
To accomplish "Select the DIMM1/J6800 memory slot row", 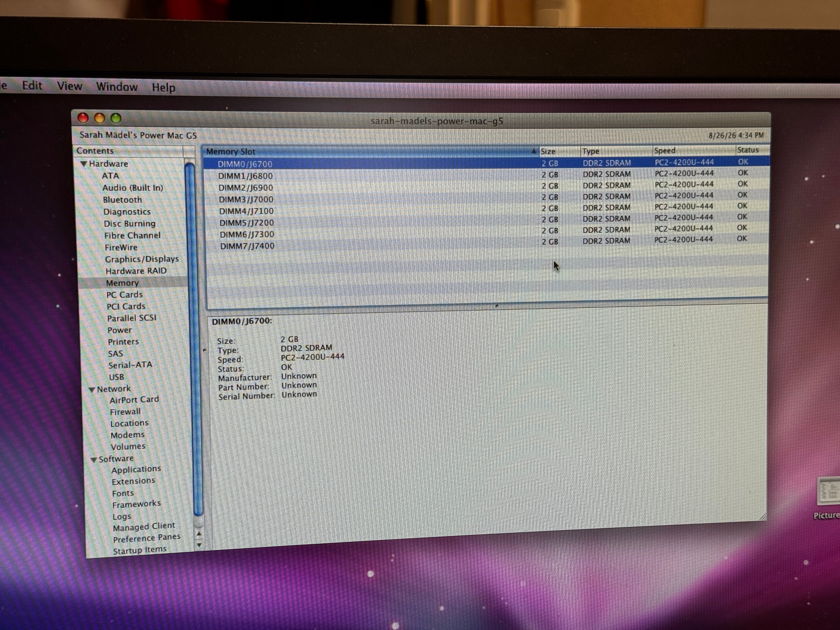I will point(486,174).
